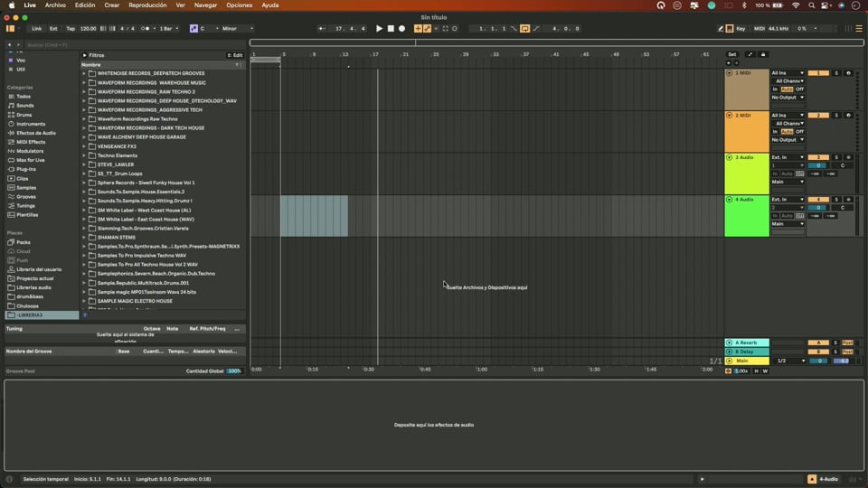
Task: Arm the 2 MIDI track for recording
Action: [x=848, y=115]
